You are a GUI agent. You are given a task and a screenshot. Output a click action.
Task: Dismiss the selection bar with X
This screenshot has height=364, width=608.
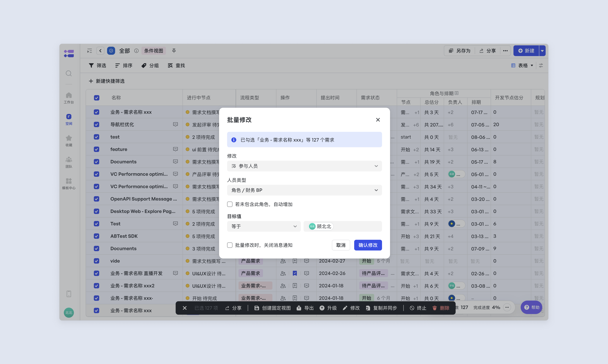coord(185,308)
